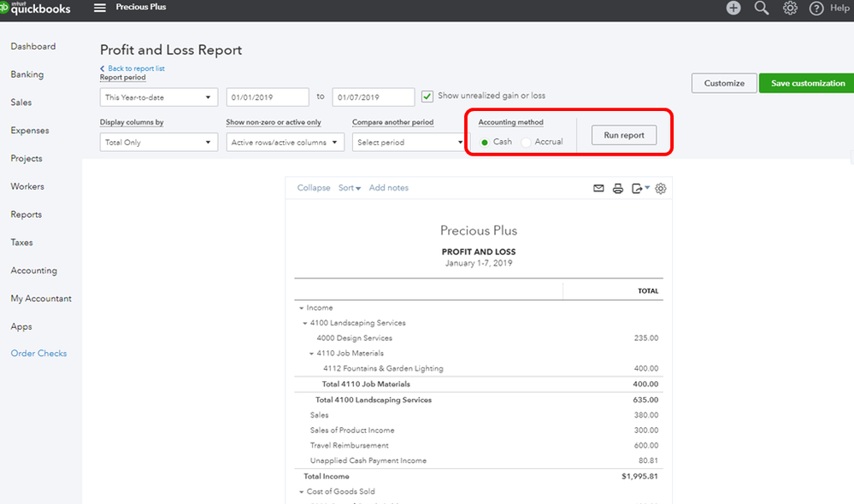The width and height of the screenshot is (854, 504).
Task: Open the This Year-to-date period dropdown
Action: click(158, 97)
